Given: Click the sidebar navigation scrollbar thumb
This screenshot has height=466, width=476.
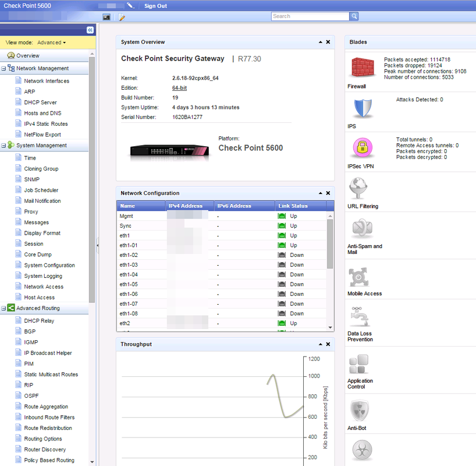Looking at the screenshot, I should click(92, 179).
